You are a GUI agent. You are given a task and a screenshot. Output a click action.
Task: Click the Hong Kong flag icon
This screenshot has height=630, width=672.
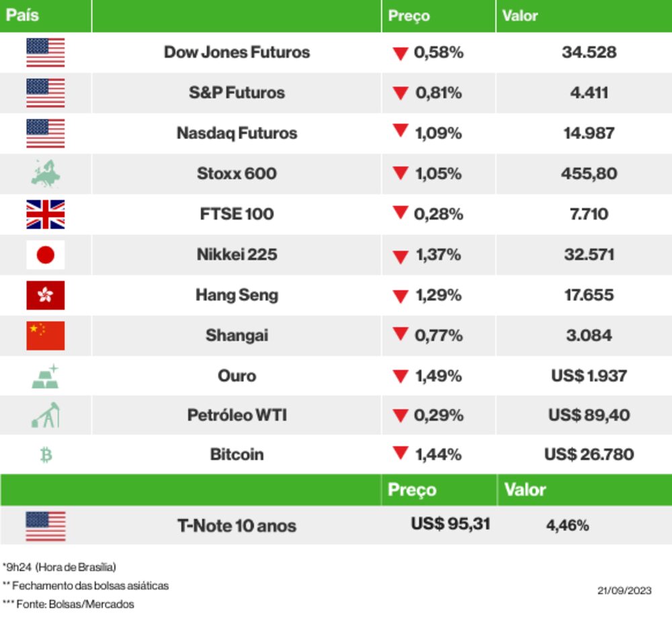pos(46,295)
